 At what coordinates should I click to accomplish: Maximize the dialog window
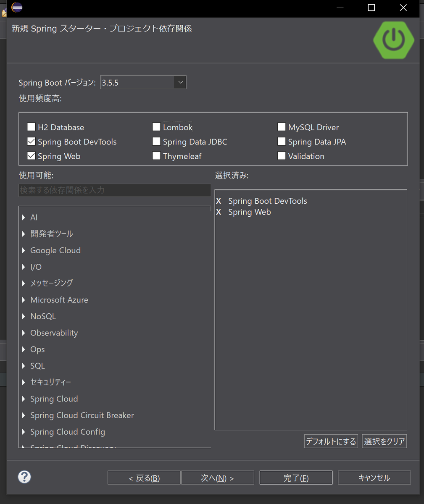pyautogui.click(x=371, y=8)
